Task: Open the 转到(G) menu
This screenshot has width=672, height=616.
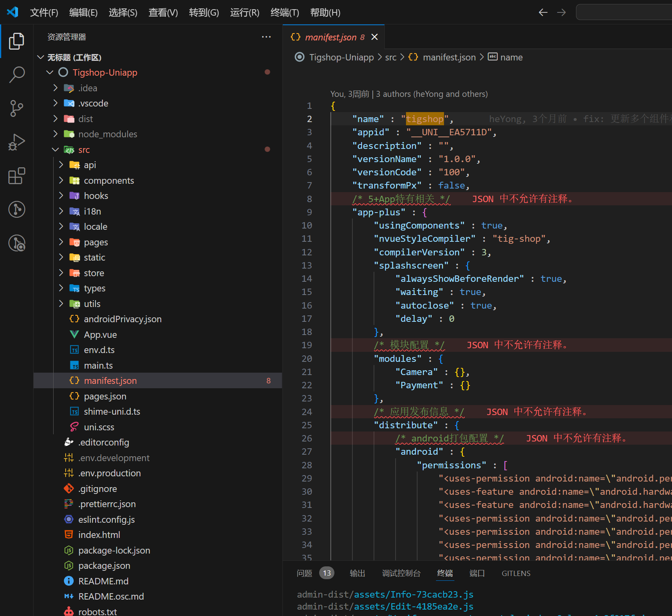Action: 204,12
